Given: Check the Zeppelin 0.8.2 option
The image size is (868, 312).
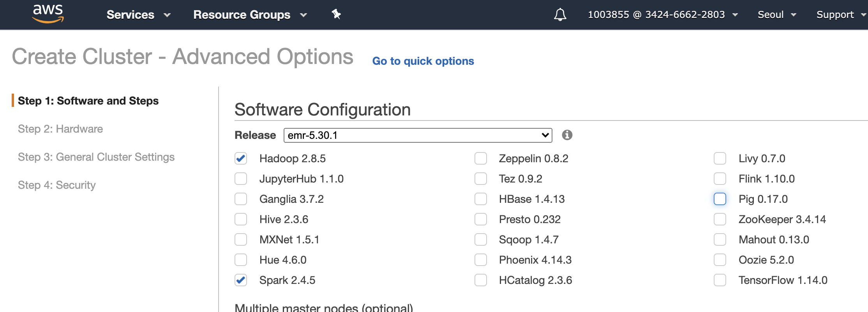Looking at the screenshot, I should coord(481,158).
